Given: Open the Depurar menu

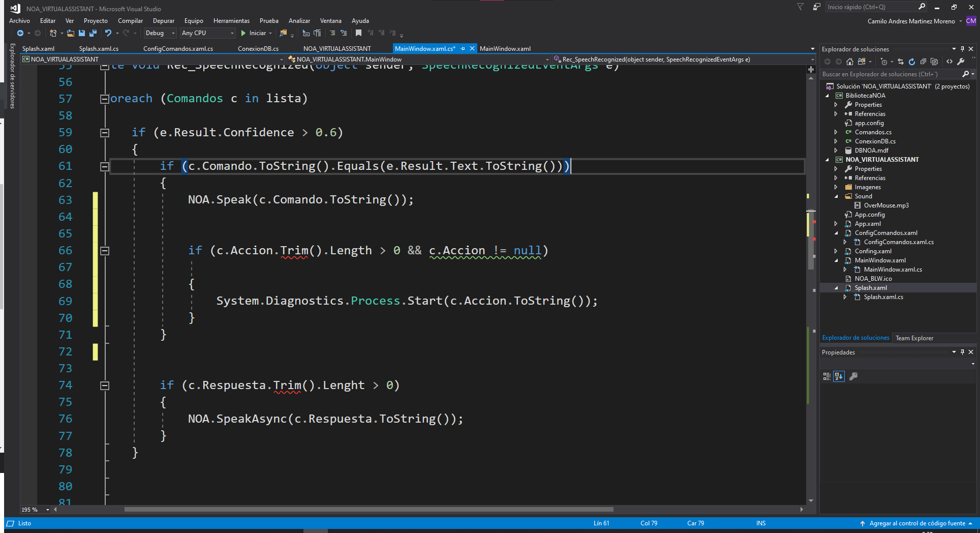Looking at the screenshot, I should click(x=164, y=21).
